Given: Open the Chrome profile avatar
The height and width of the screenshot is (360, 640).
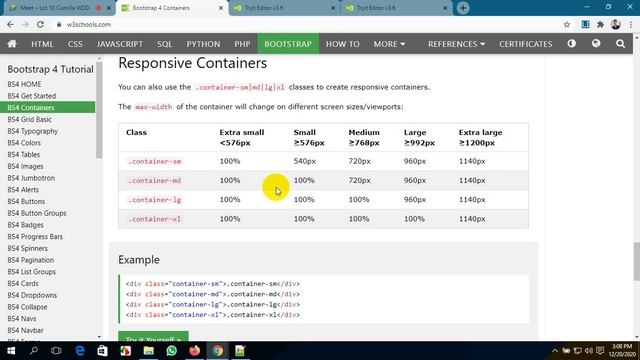Looking at the screenshot, I should 616,24.
